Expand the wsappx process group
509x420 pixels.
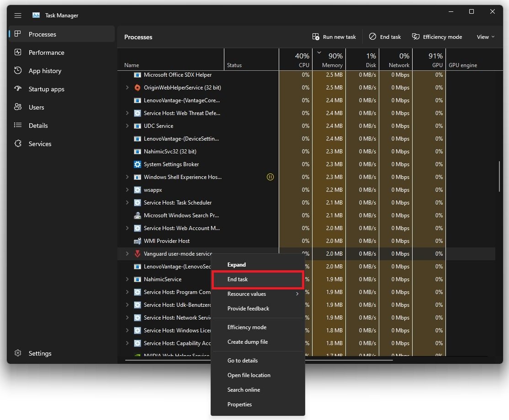pyautogui.click(x=127, y=190)
